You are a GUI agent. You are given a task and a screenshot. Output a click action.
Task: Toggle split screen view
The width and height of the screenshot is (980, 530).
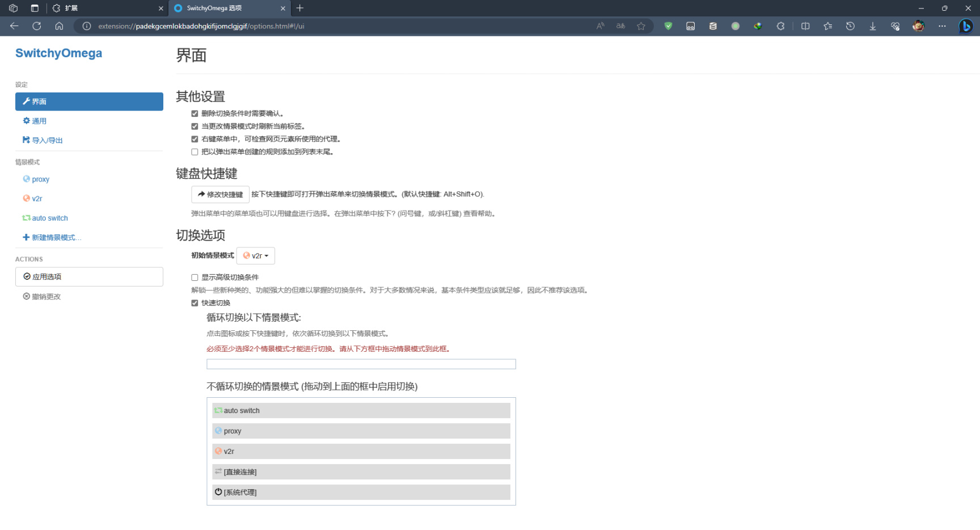point(805,26)
